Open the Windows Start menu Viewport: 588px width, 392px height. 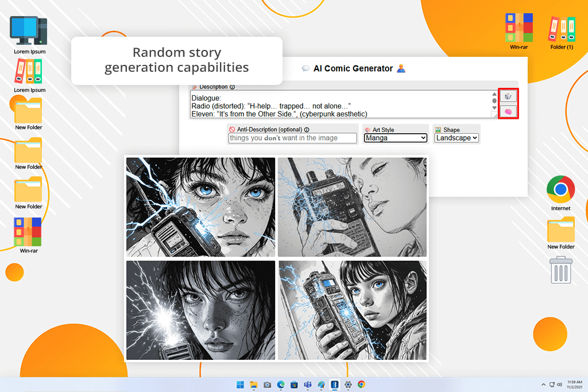pos(241,385)
